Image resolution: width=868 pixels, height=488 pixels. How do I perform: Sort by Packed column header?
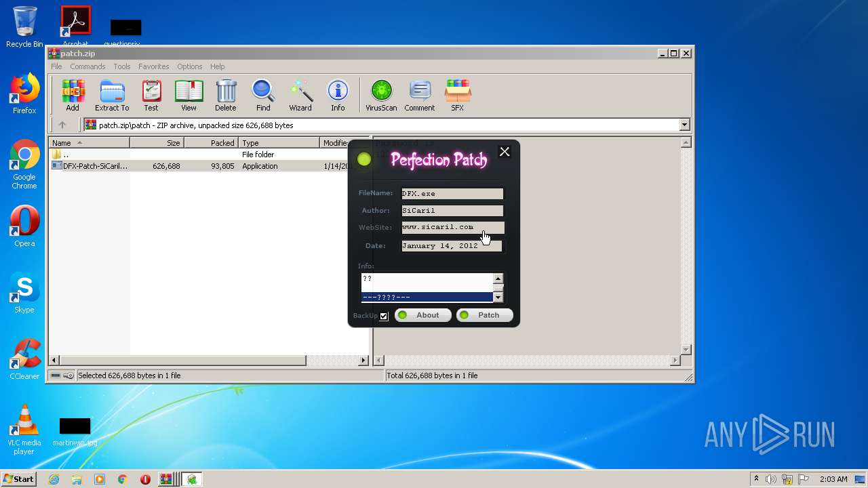[212, 143]
